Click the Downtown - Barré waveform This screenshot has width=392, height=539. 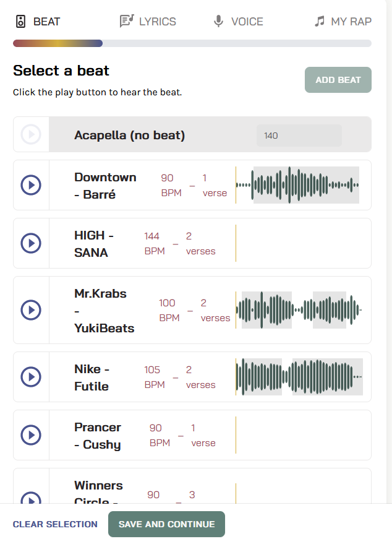point(297,185)
